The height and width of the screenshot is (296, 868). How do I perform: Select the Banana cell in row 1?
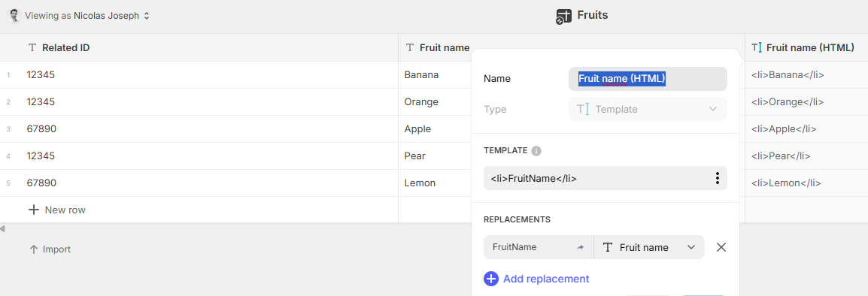pyautogui.click(x=435, y=74)
